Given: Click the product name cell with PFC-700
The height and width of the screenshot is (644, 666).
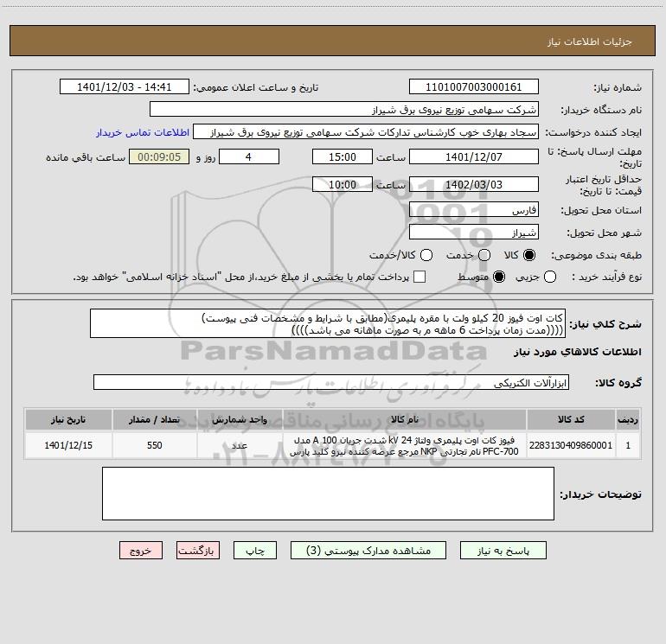Looking at the screenshot, I should (x=405, y=445).
